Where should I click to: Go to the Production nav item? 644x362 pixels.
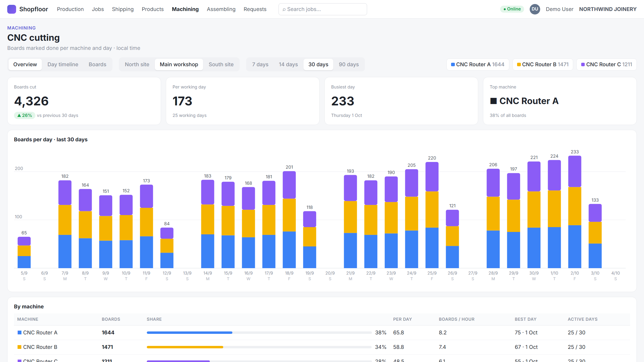(x=70, y=9)
